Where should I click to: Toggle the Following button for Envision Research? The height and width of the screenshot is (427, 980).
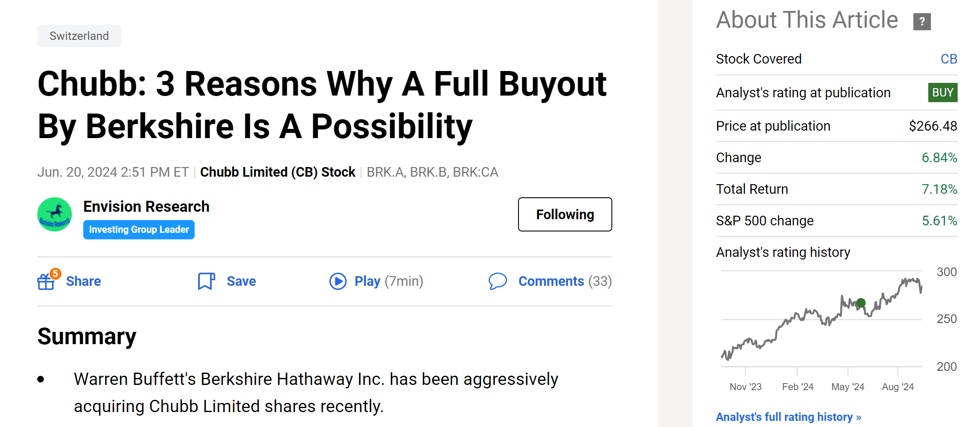point(565,214)
